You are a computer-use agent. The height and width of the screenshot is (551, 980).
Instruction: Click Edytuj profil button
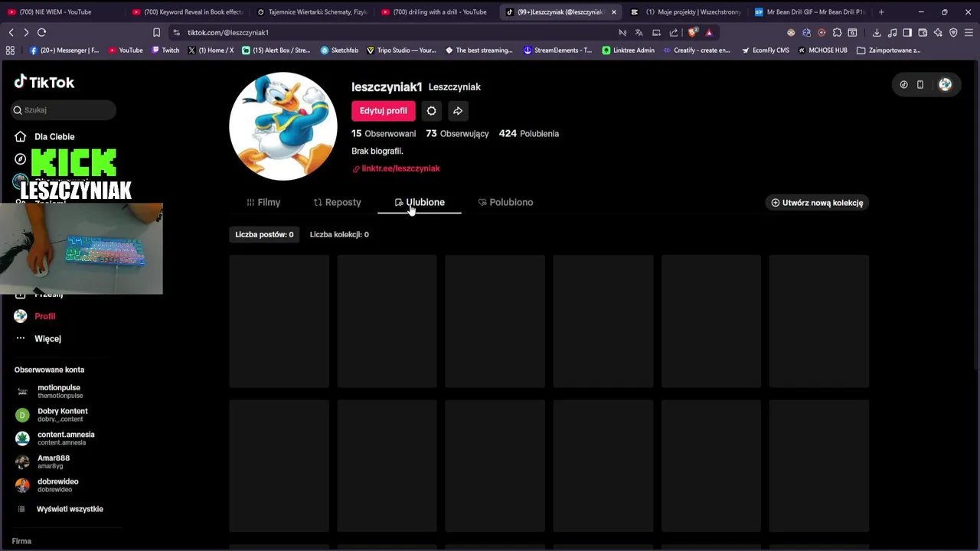pos(384,111)
